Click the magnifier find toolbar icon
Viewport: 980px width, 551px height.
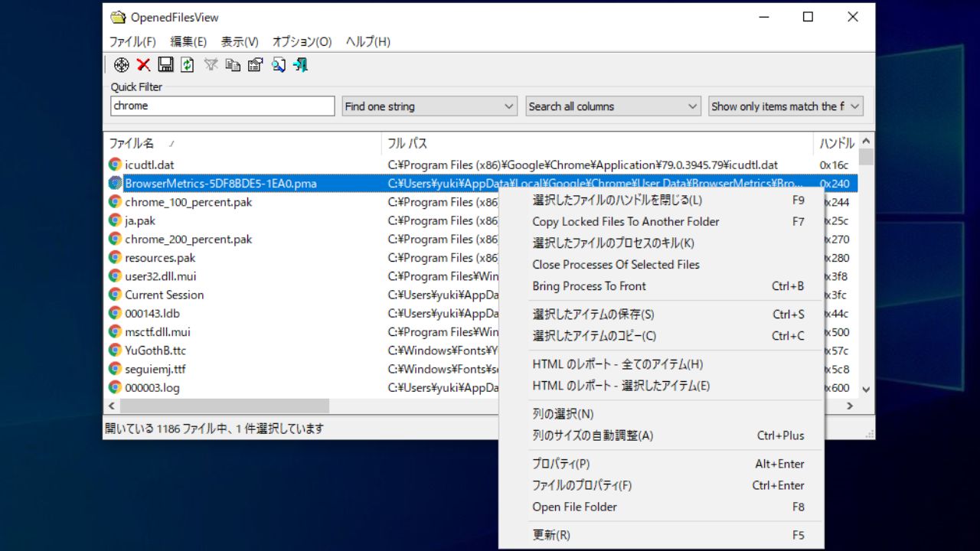(x=278, y=65)
